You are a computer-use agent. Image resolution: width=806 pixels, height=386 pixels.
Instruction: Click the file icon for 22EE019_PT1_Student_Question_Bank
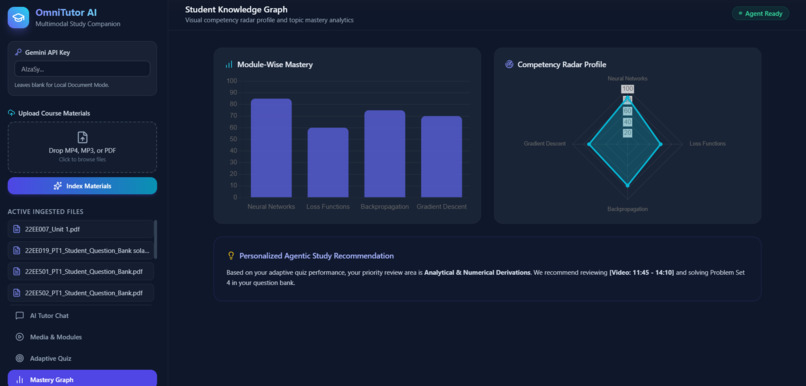16,250
